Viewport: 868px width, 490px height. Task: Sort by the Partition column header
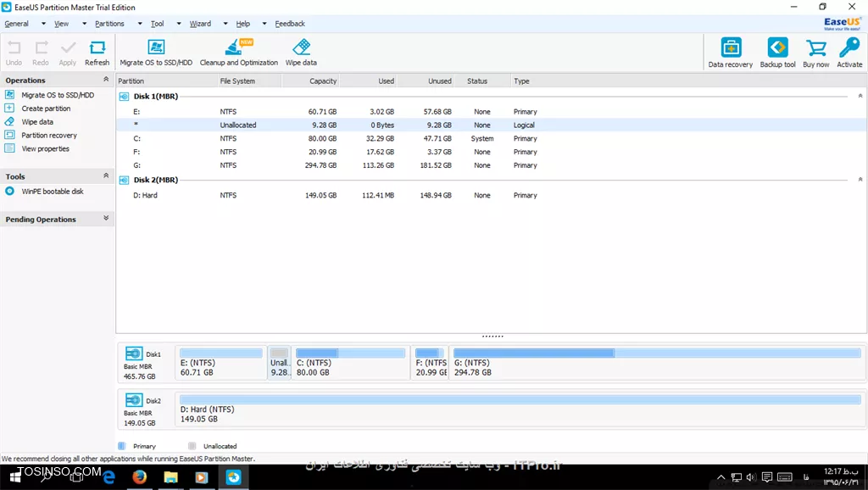pos(167,81)
